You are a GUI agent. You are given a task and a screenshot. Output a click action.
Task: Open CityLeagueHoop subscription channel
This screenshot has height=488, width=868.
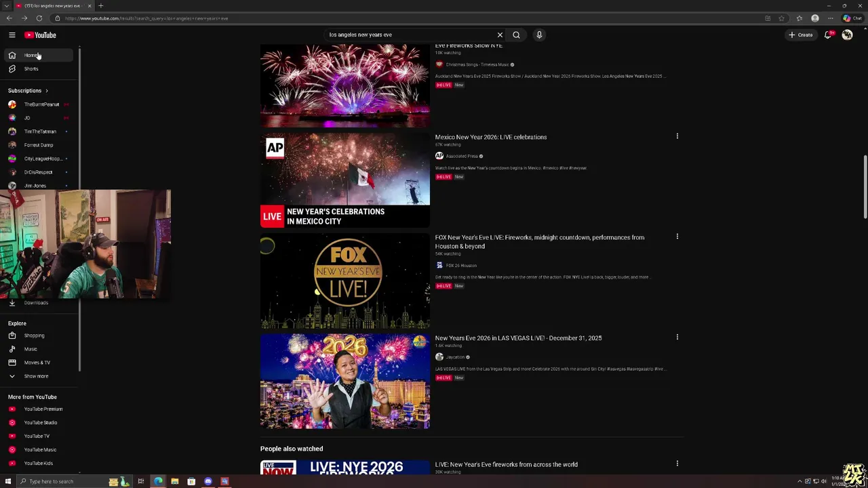(39, 159)
